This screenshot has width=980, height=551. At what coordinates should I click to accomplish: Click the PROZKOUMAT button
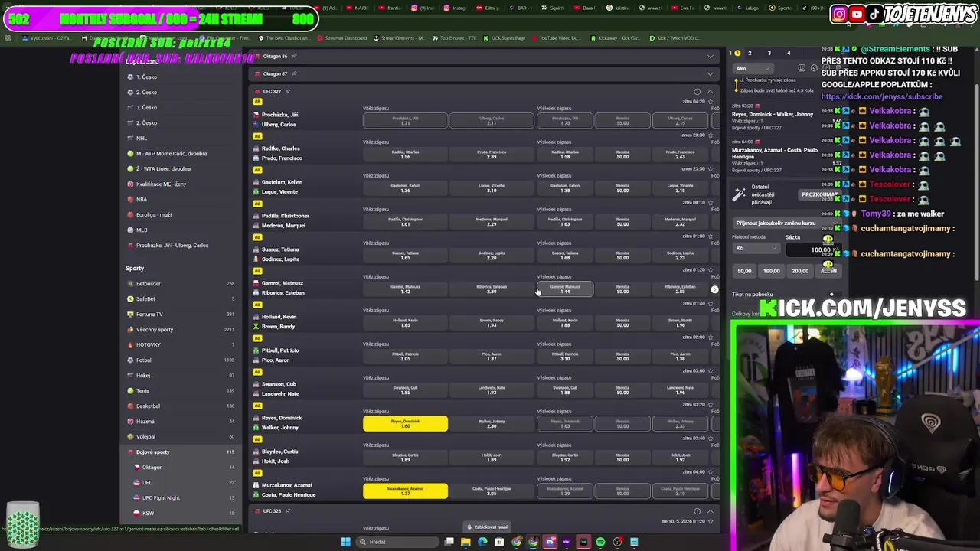(818, 194)
